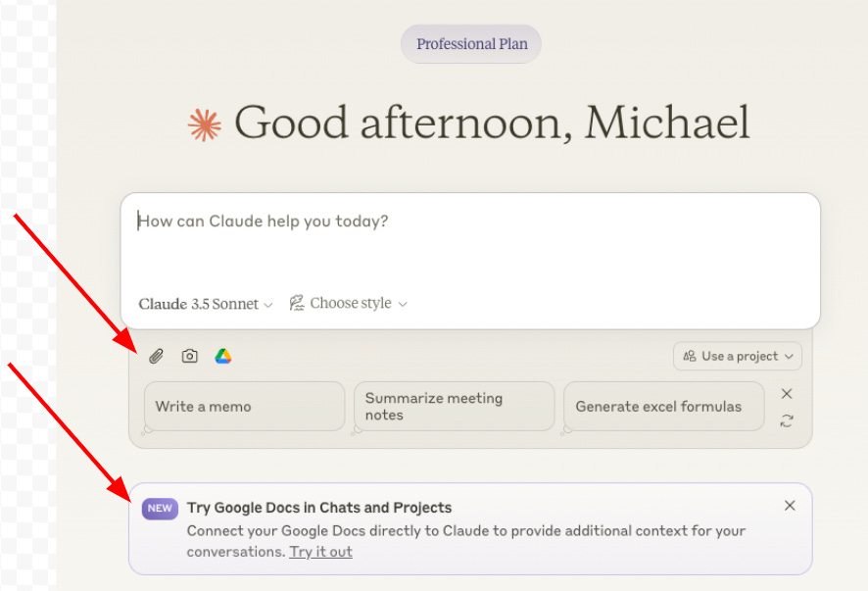This screenshot has width=868, height=591.
Task: Expand the Choose style dropdown
Action: tap(348, 303)
